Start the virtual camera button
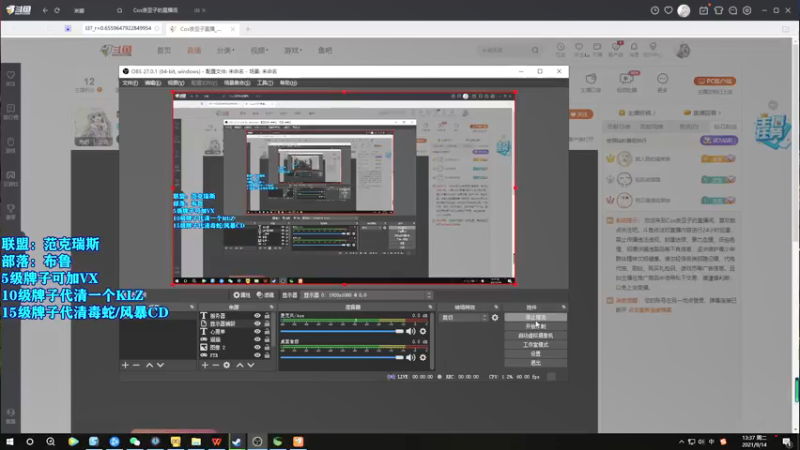This screenshot has width=800, height=450. [535, 336]
